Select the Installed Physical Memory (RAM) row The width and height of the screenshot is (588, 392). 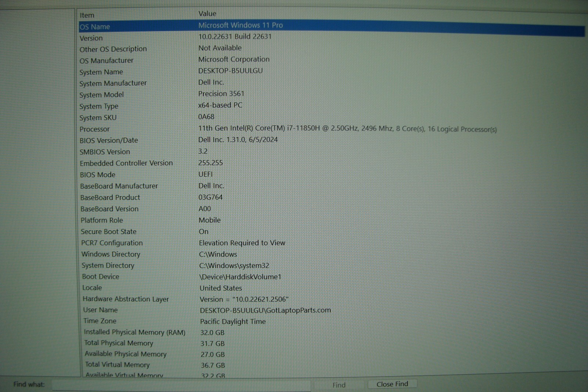pos(135,332)
